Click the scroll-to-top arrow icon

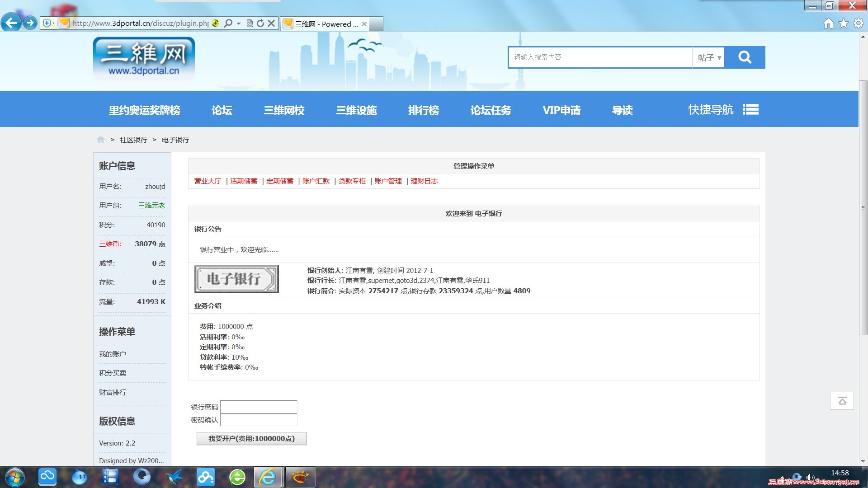click(842, 401)
